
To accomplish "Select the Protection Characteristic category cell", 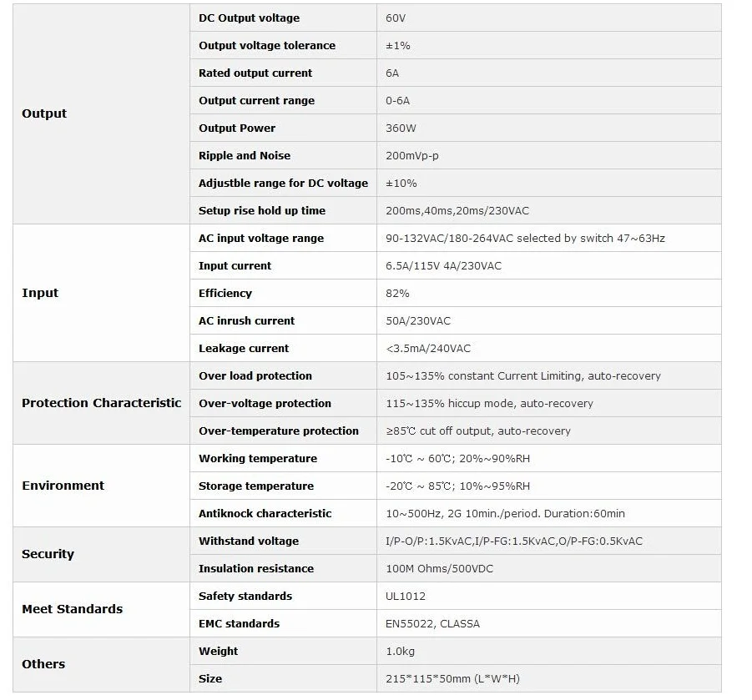I will pos(101,403).
